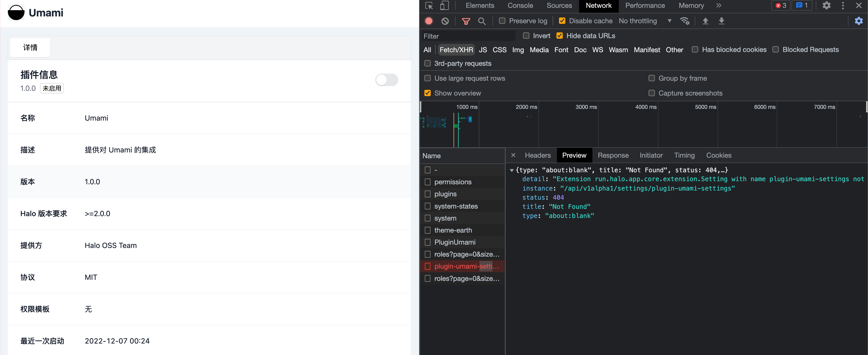Image resolution: width=868 pixels, height=355 pixels.
Task: Filter requests by All types
Action: [427, 50]
